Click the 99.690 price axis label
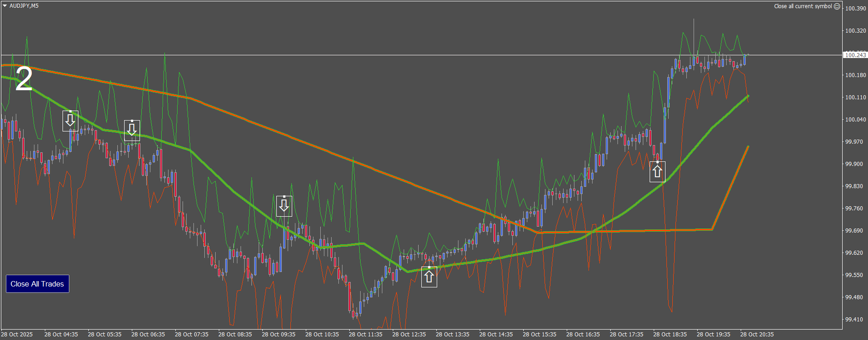868x340 pixels. click(854, 231)
